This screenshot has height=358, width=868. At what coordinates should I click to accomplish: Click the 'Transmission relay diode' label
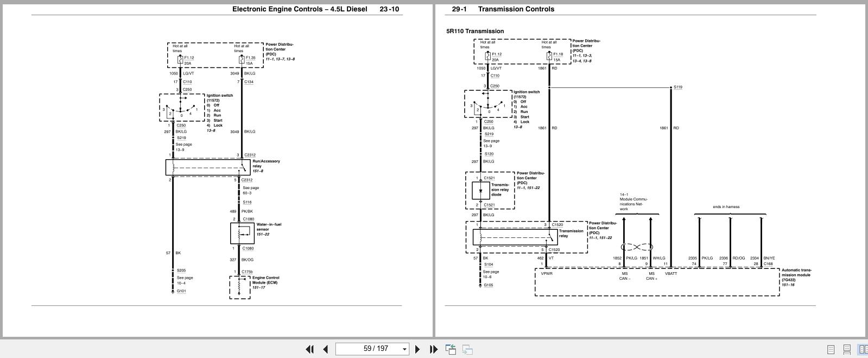click(x=500, y=190)
